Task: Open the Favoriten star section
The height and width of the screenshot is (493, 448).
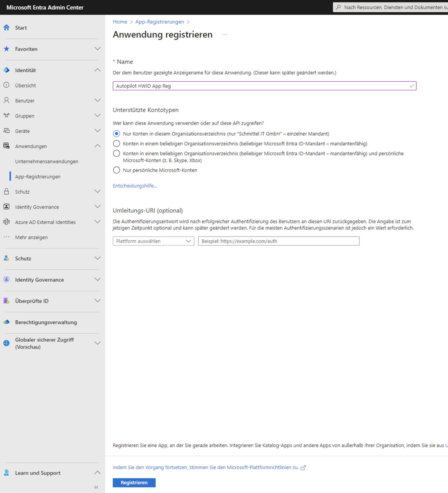Action: tap(6, 49)
